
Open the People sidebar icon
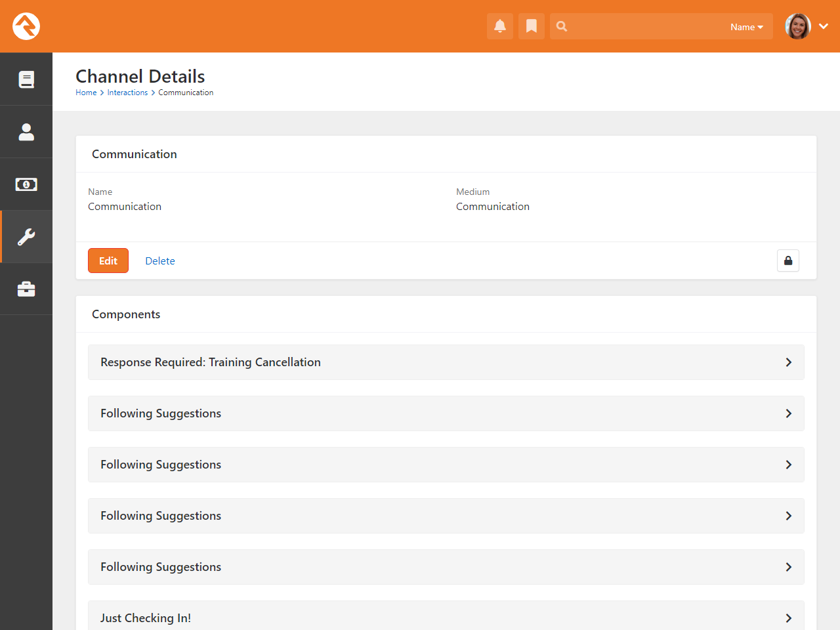(26, 132)
